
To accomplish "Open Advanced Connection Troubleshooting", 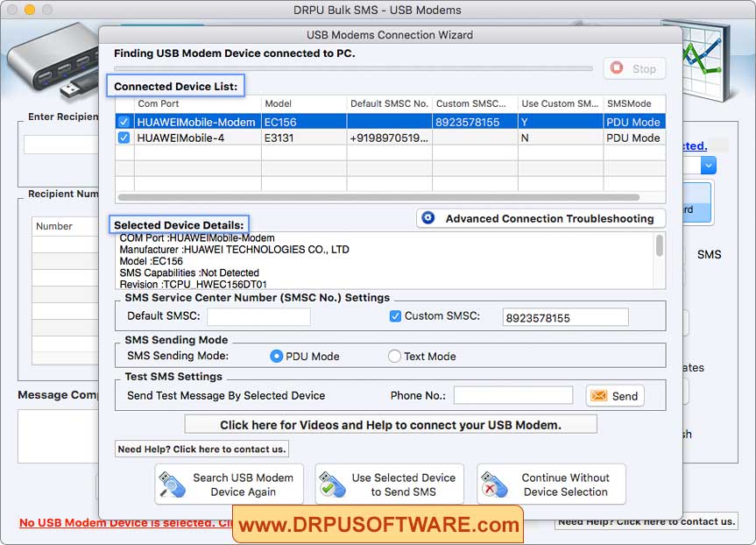I will pos(541,218).
